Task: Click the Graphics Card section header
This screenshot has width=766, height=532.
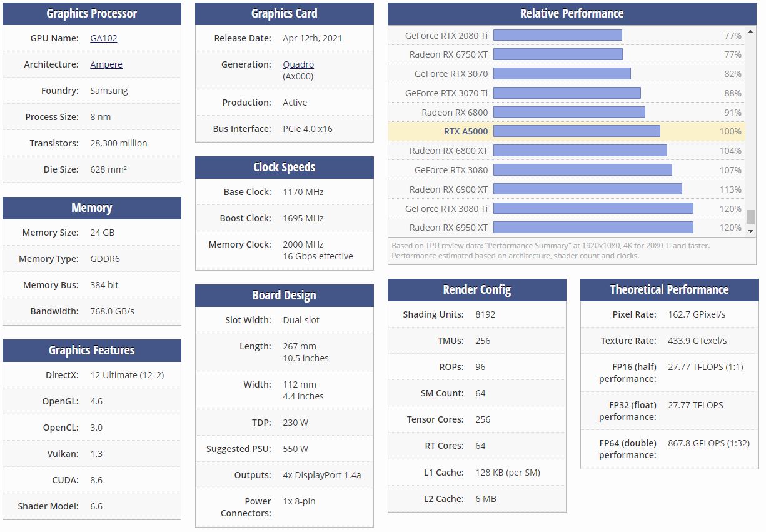Action: [285, 14]
